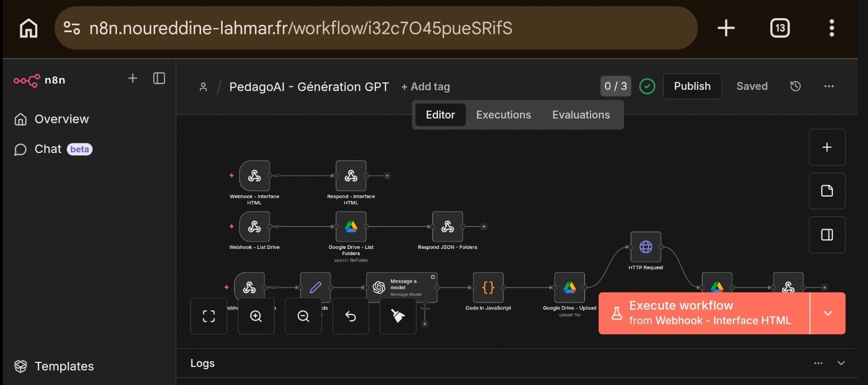
Task: Select Google Drive node after HTTP Request
Action: [x=717, y=282]
